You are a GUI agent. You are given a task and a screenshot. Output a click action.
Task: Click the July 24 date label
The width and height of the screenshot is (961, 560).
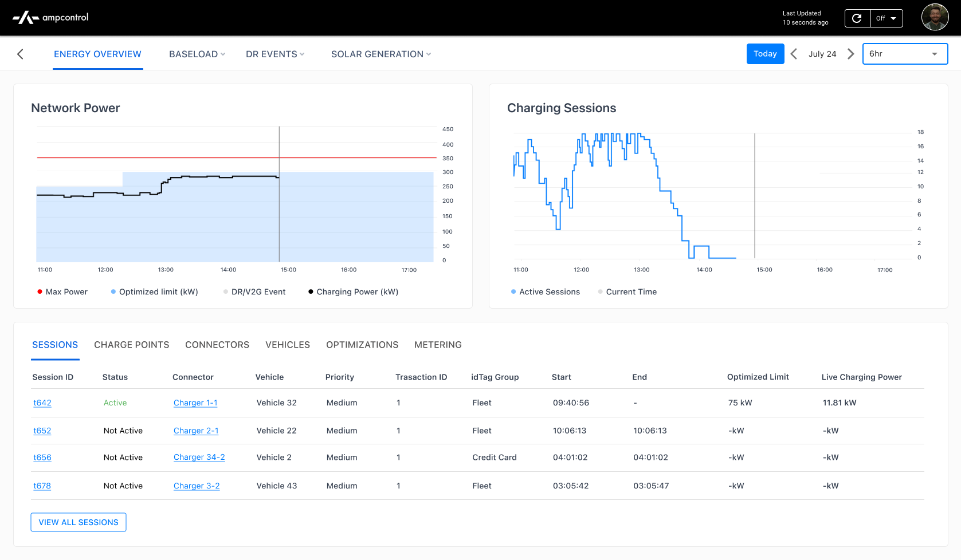click(822, 54)
